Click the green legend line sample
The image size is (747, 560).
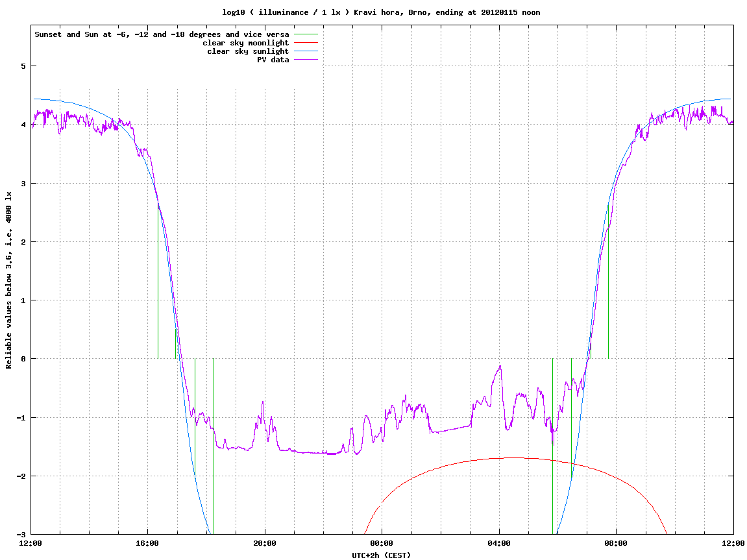[x=306, y=34]
